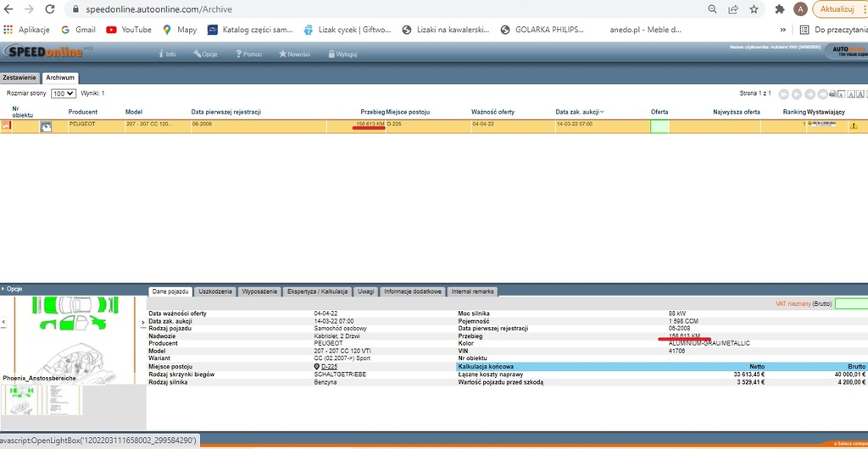Open Pomoc help in the header

(247, 53)
